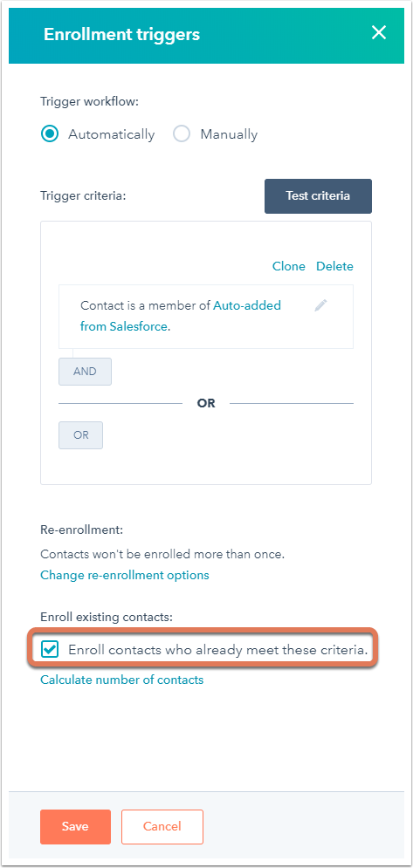
Task: Click the 'Automatically' label text
Action: pos(112,134)
